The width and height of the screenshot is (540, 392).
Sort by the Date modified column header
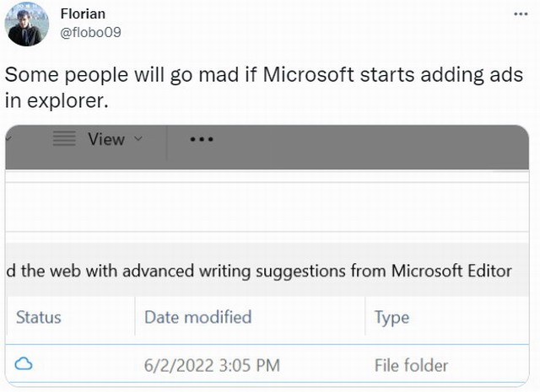197,317
